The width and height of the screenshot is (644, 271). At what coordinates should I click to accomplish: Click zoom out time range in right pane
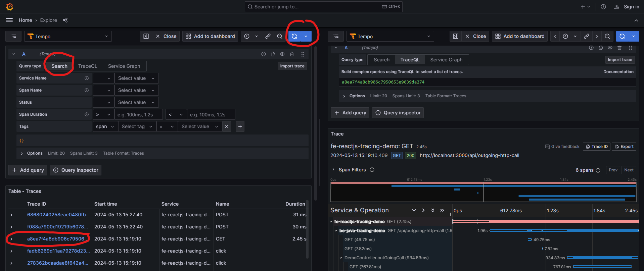tap(607, 36)
